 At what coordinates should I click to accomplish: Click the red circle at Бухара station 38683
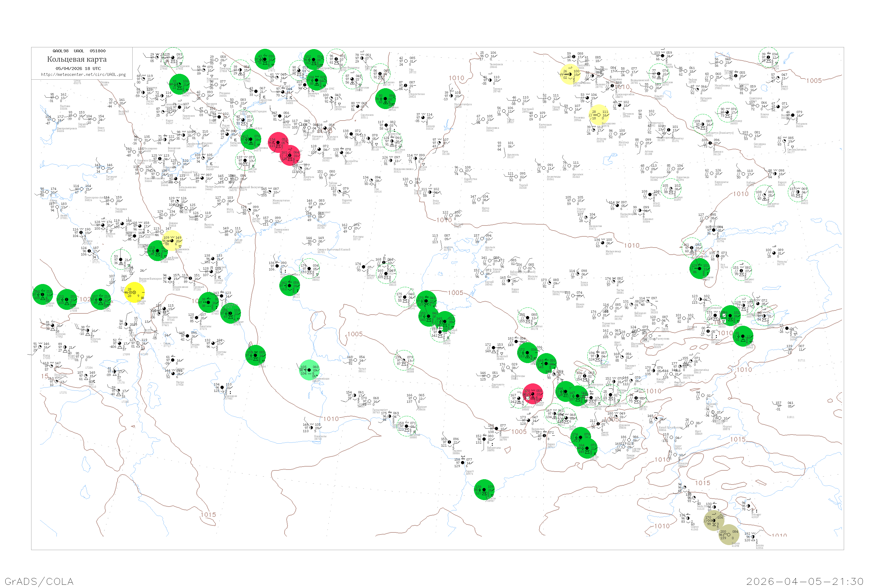click(x=532, y=394)
